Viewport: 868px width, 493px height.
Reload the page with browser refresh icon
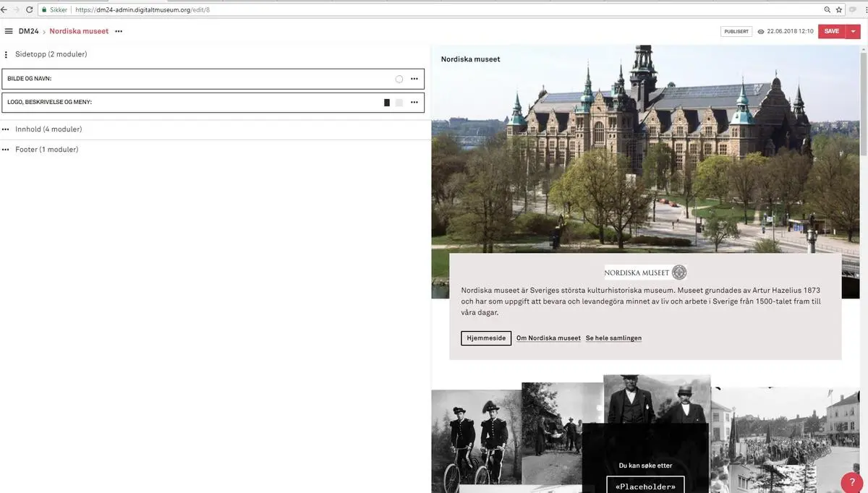click(29, 10)
